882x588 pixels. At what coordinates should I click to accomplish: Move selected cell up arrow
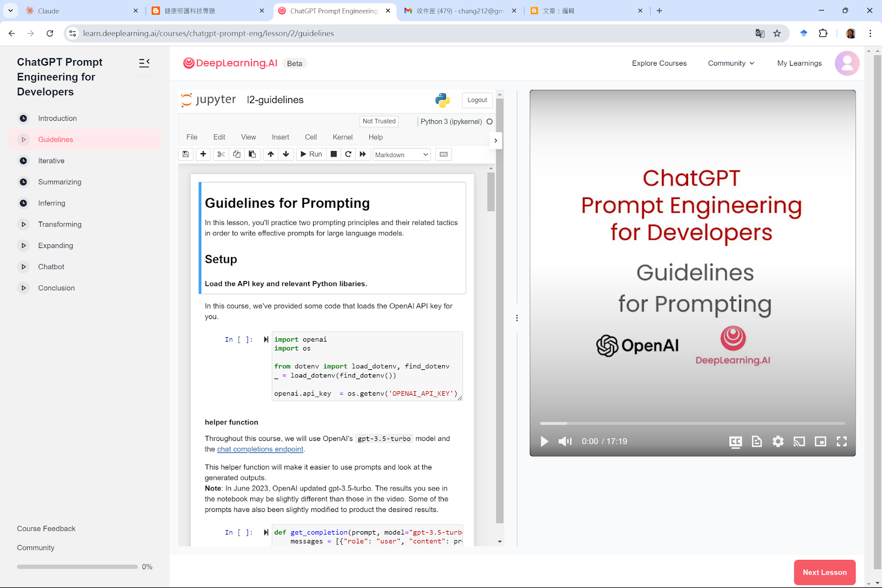(x=271, y=154)
